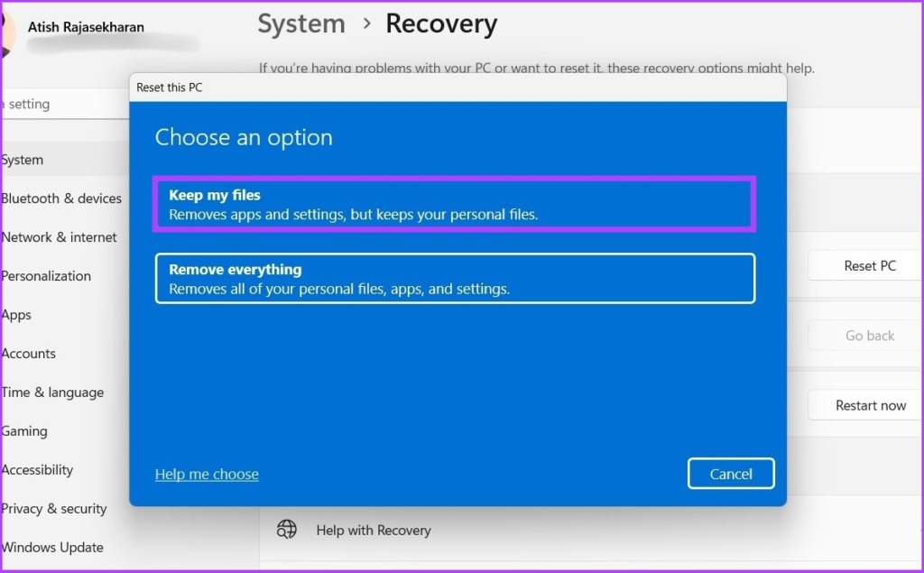Screen dimensions: 924x573
Task: Open Time & language settings
Action: [x=52, y=393]
